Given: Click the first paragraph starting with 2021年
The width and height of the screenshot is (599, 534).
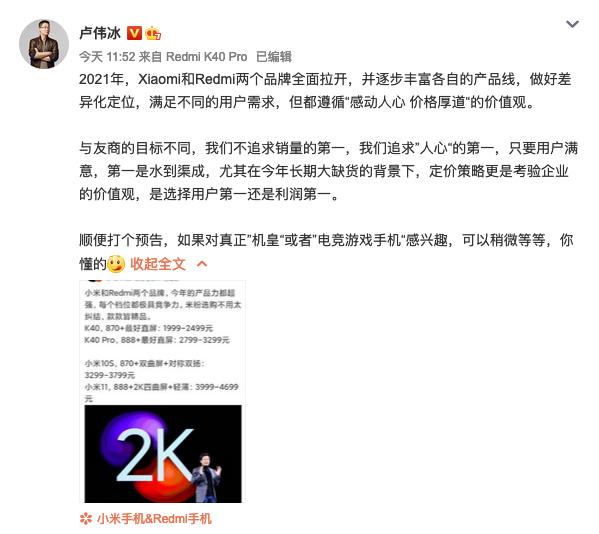Looking at the screenshot, I should (325, 91).
